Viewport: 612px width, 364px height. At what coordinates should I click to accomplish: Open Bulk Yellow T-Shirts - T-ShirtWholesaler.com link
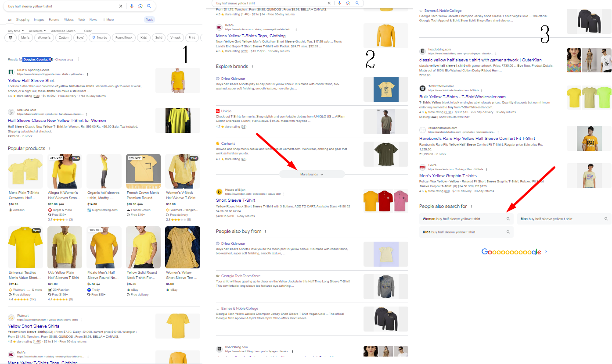point(462,97)
